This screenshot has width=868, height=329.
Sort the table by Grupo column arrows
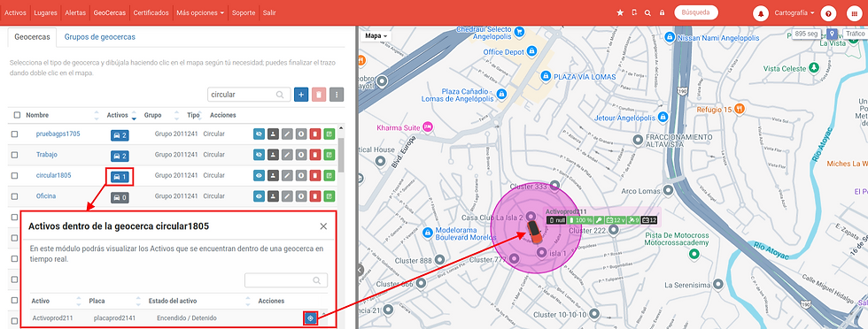point(177,115)
